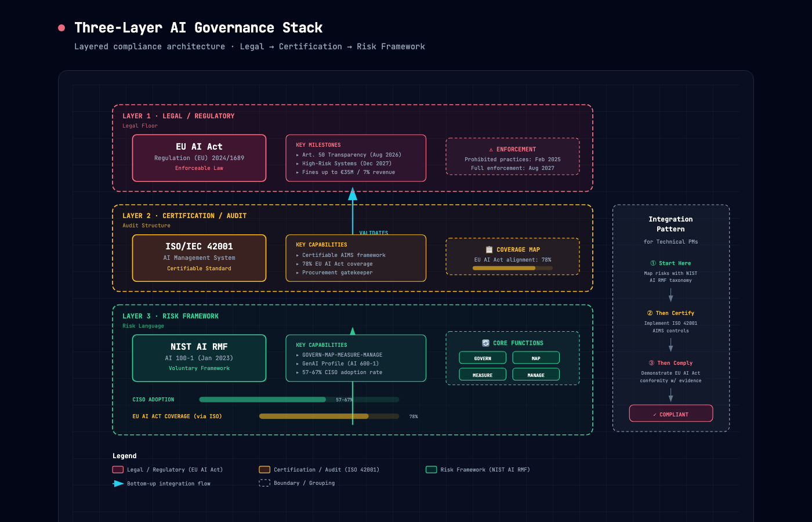Click the 'LAYER 2 · CERTIFICATION / AUDIT' heading
This screenshot has height=522, width=812.
click(x=184, y=216)
